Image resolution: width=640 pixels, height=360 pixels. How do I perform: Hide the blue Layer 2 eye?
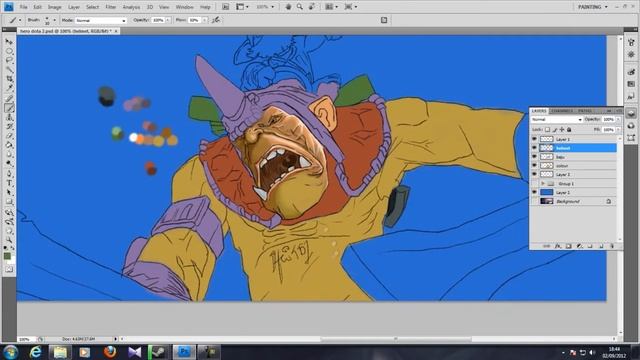click(534, 192)
